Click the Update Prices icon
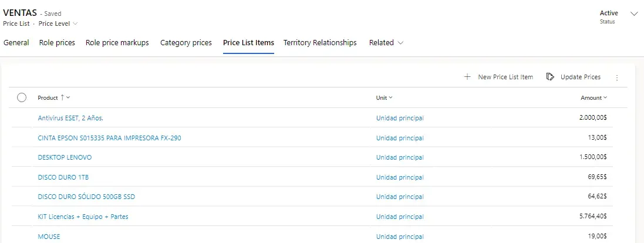Image resolution: width=644 pixels, height=243 pixels. 550,77
